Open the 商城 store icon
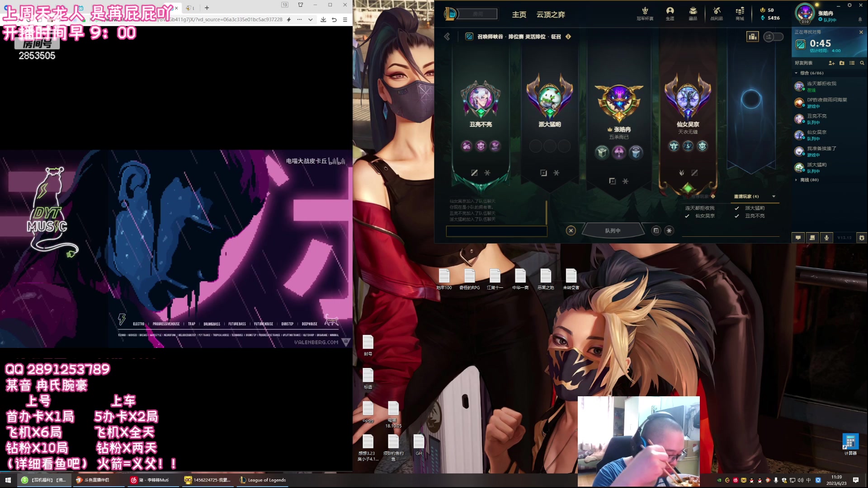868x488 pixels. [x=740, y=14]
